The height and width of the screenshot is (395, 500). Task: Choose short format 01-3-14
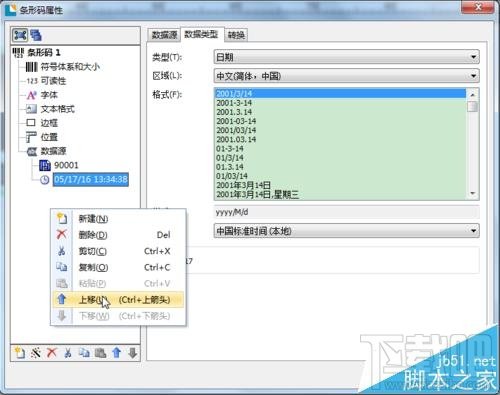[x=340, y=149]
